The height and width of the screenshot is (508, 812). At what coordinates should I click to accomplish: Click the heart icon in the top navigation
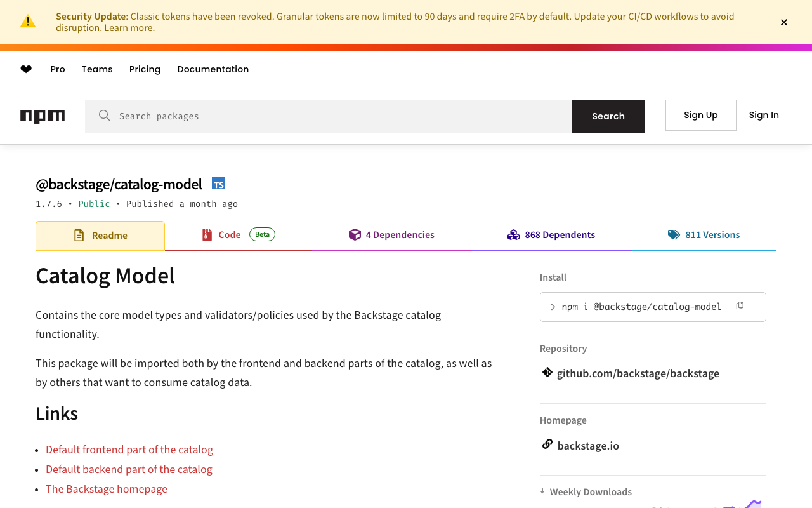pos(25,69)
